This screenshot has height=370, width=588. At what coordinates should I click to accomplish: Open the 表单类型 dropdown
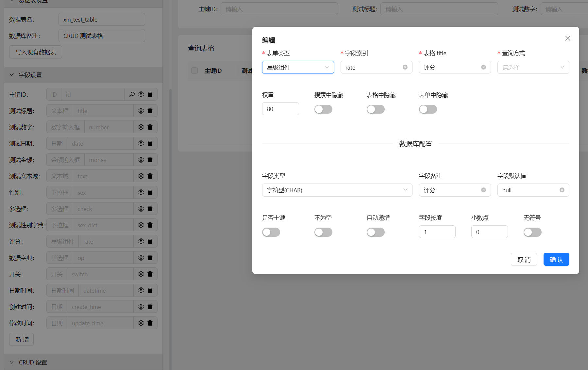(298, 67)
